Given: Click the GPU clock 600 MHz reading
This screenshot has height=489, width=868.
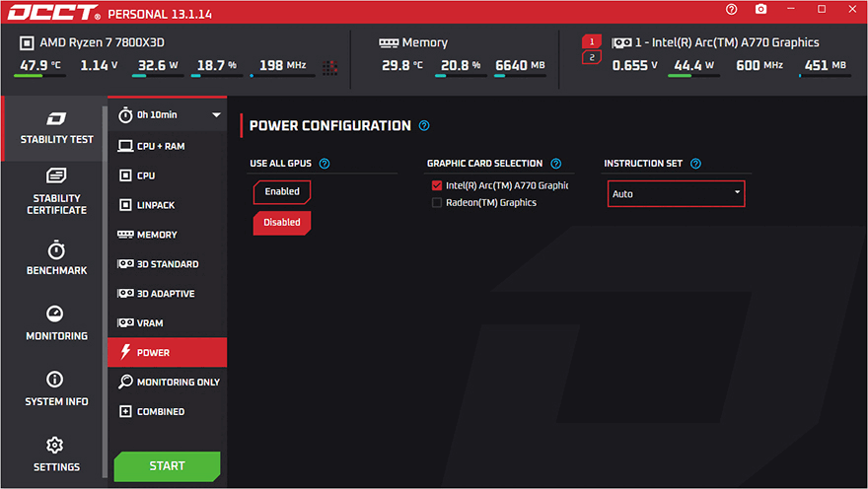Looking at the screenshot, I should [759, 65].
